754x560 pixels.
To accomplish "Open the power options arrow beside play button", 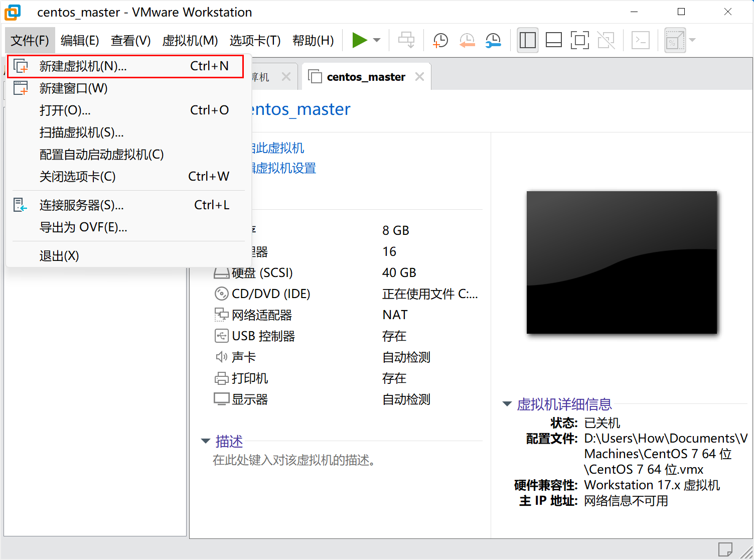I will 377,40.
